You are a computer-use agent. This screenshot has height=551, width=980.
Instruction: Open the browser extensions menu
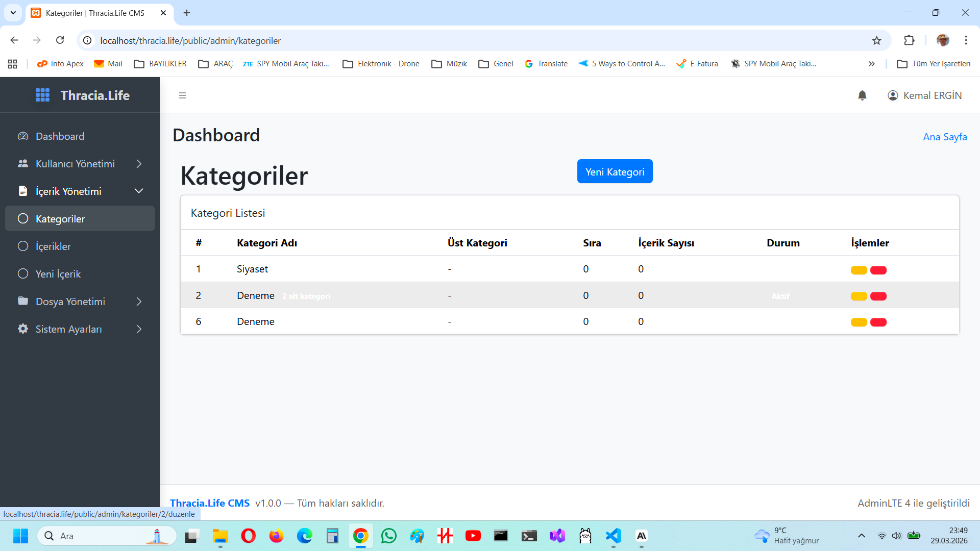909,40
